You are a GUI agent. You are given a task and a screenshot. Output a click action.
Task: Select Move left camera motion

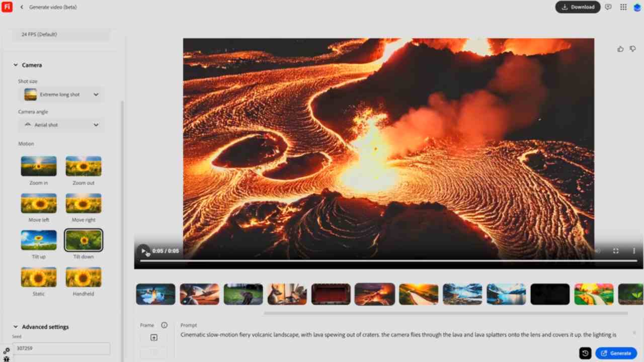point(39,203)
